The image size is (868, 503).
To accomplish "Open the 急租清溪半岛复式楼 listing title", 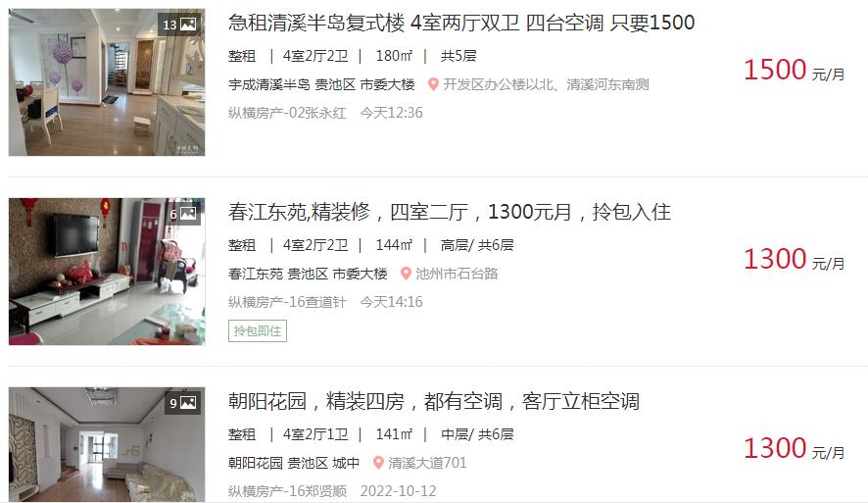I will 461,23.
